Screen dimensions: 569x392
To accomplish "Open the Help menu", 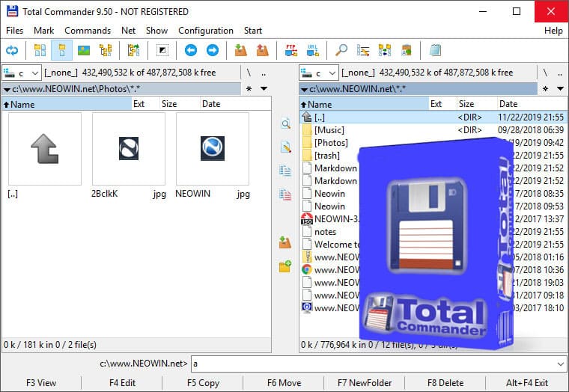I will 553,31.
